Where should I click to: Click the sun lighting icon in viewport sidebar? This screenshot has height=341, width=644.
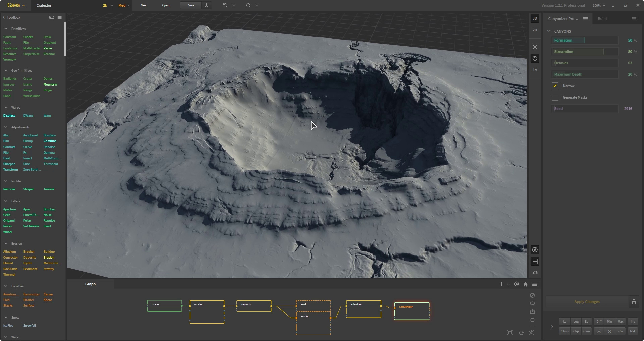coord(535,47)
